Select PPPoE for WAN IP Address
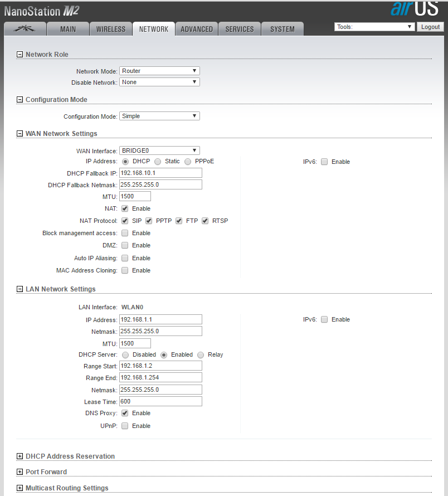This screenshot has height=496, width=448. point(188,162)
